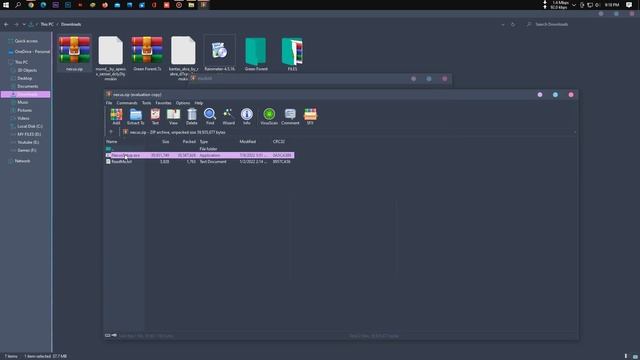The height and width of the screenshot is (360, 640).
Task: Open the Tools menu in WinRAR
Action: pyautogui.click(x=146, y=103)
